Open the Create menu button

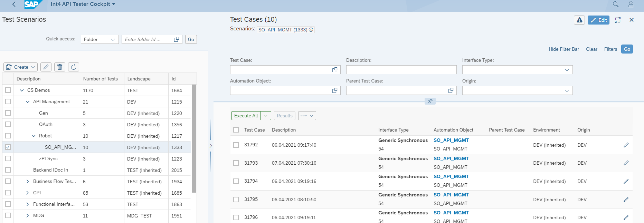21,67
